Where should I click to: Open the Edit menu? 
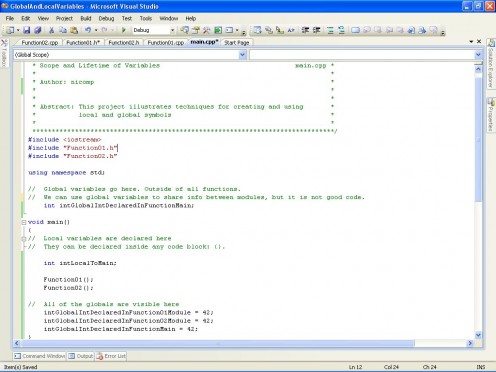tap(26, 18)
